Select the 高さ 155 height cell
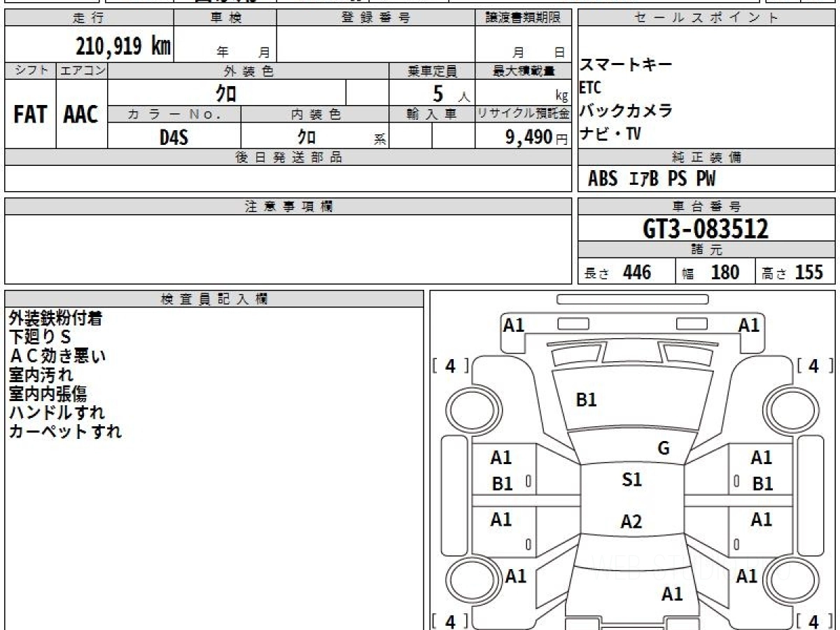The height and width of the screenshot is (630, 840). pyautogui.click(x=795, y=272)
